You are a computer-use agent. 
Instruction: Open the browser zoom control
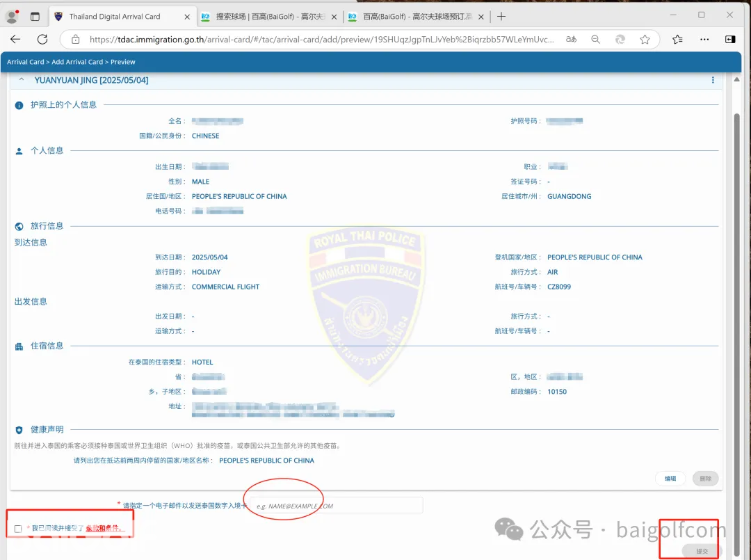point(596,40)
